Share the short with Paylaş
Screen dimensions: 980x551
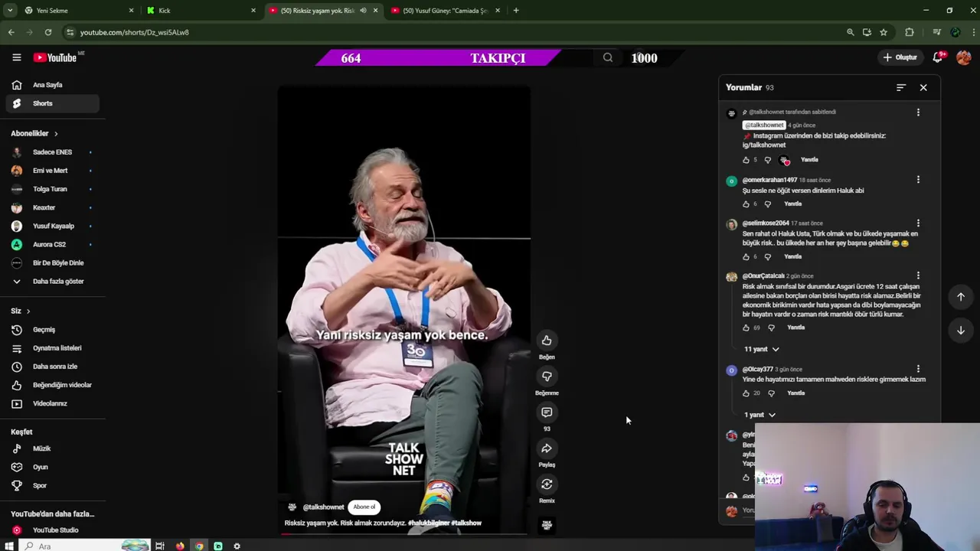point(547,448)
